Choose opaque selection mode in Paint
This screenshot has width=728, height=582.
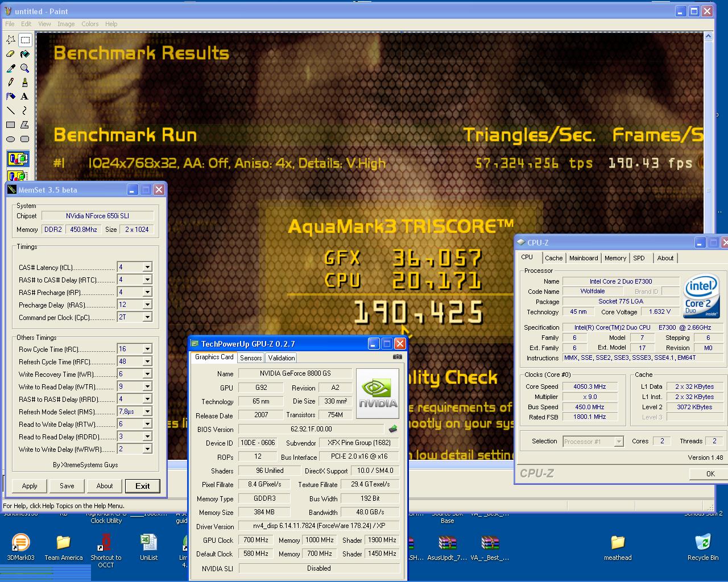tap(18, 159)
